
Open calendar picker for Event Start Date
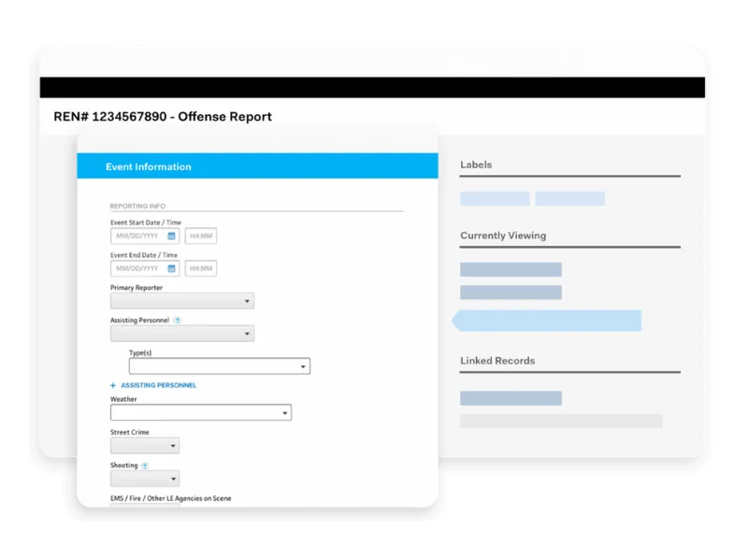[171, 236]
